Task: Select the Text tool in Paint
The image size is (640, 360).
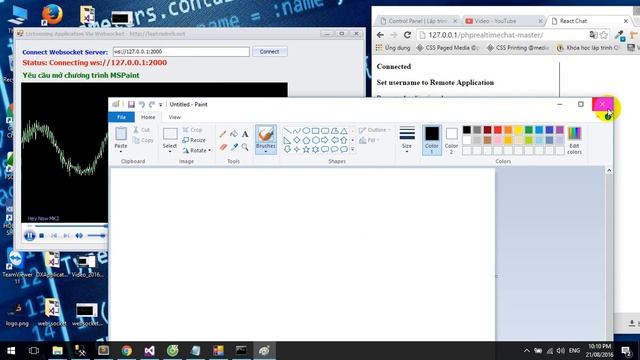Action: point(245,134)
